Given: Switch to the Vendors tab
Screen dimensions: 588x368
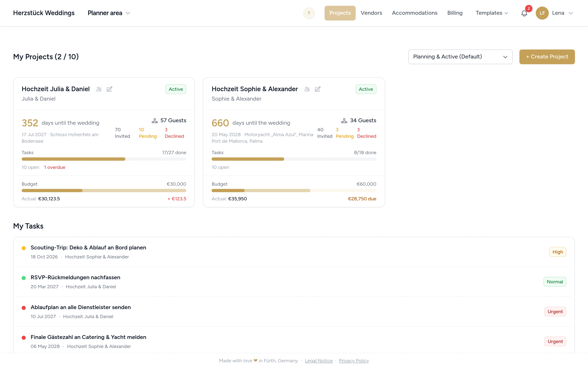Looking at the screenshot, I should 371,13.
